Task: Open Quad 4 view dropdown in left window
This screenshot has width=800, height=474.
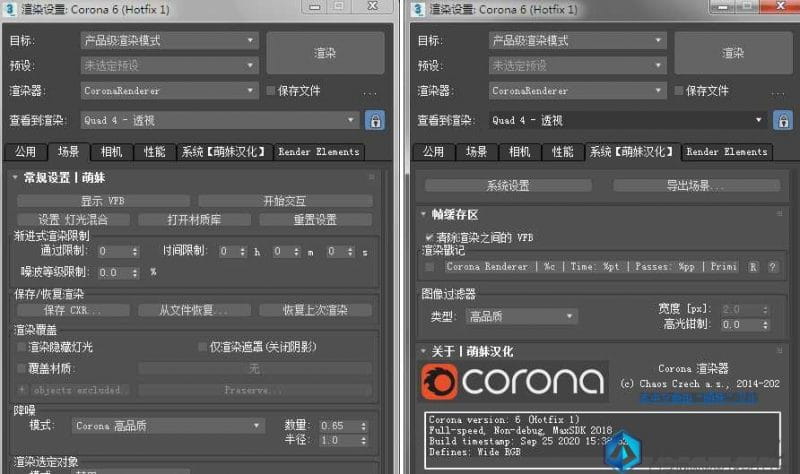Action: click(220, 120)
